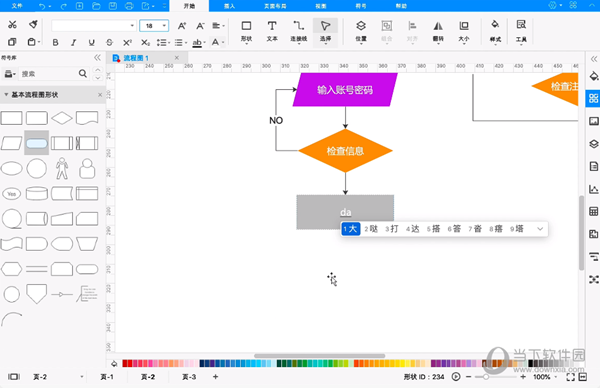Open the 工具 tools button

pyautogui.click(x=521, y=31)
